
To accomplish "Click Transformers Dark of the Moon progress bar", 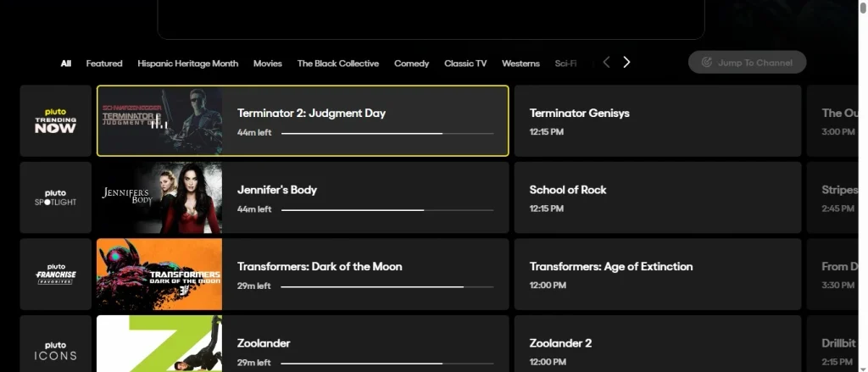I will [387, 286].
